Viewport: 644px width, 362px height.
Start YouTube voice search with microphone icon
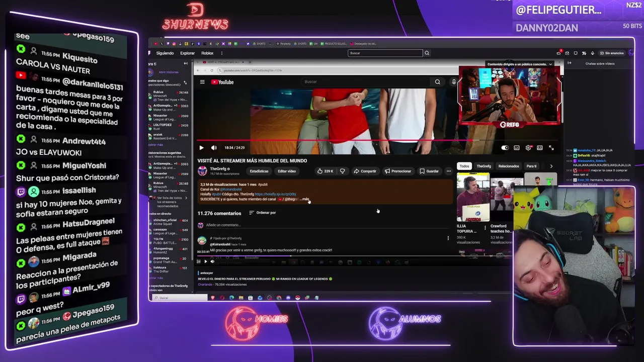[453, 82]
